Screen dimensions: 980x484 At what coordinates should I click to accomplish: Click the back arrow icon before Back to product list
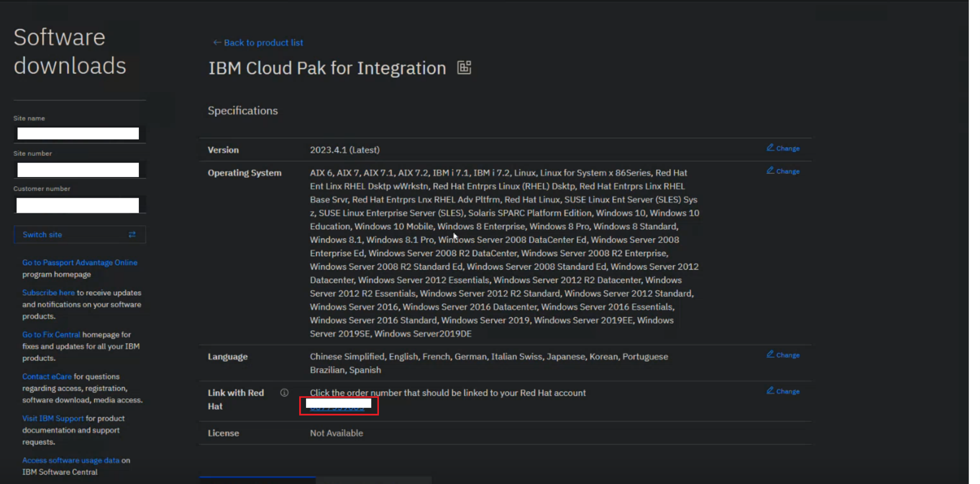217,42
